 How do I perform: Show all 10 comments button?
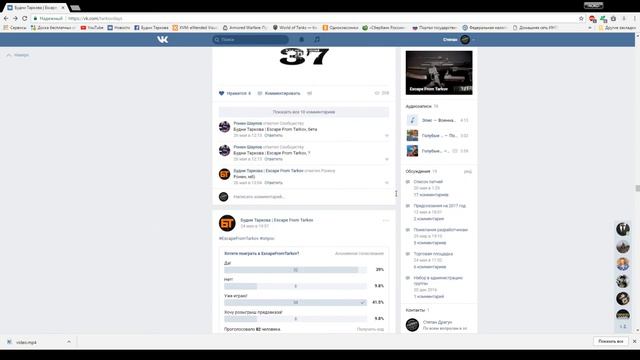click(304, 111)
